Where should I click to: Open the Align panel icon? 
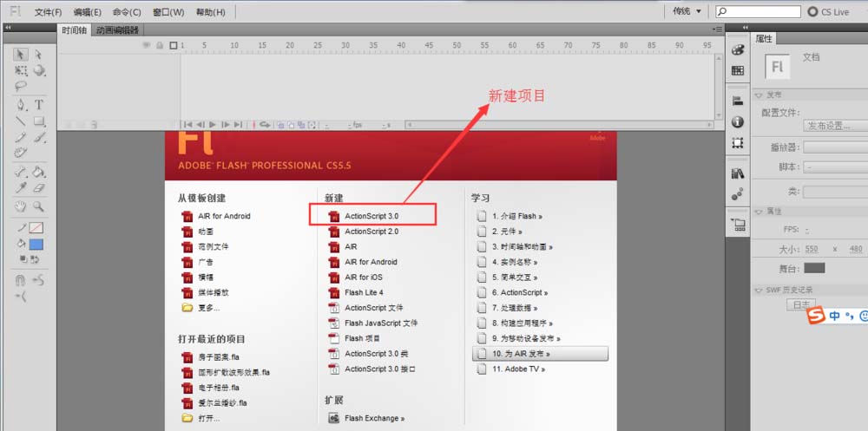click(737, 101)
